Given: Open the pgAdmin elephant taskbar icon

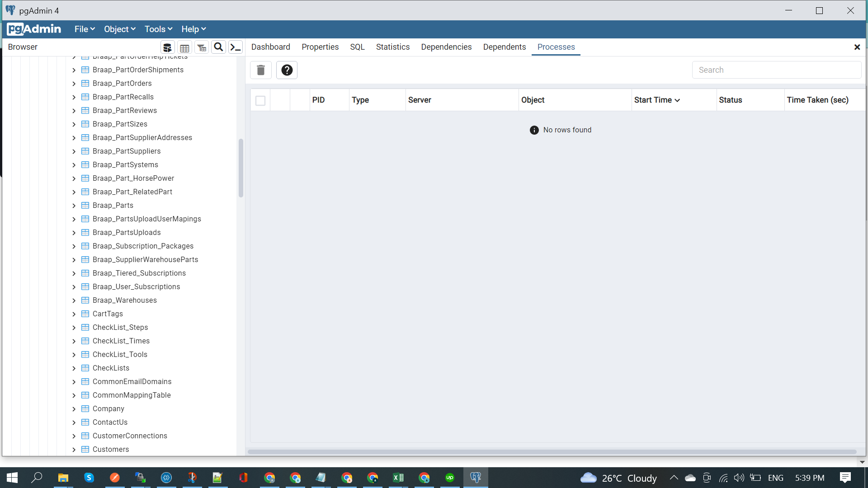Looking at the screenshot, I should (476, 478).
